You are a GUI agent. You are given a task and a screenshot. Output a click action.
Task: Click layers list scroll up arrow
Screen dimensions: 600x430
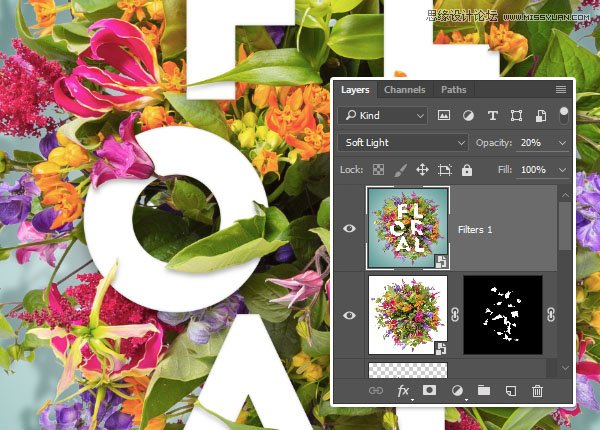pos(565,195)
